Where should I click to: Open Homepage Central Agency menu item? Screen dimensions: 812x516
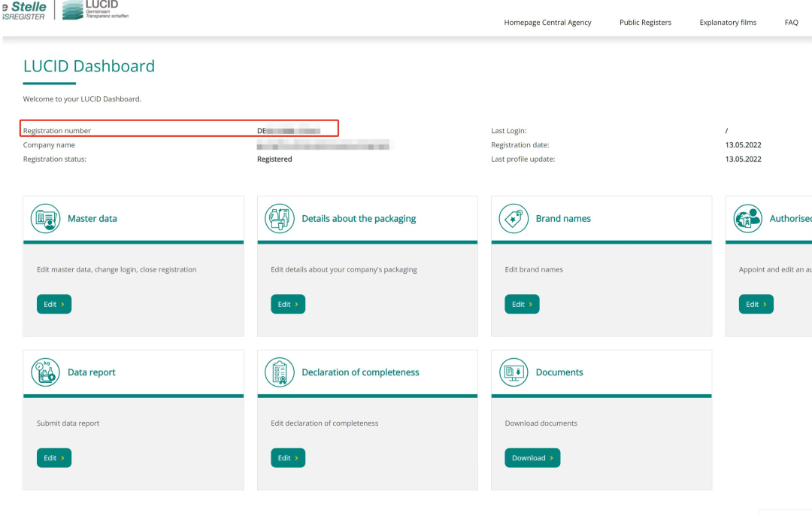click(547, 23)
